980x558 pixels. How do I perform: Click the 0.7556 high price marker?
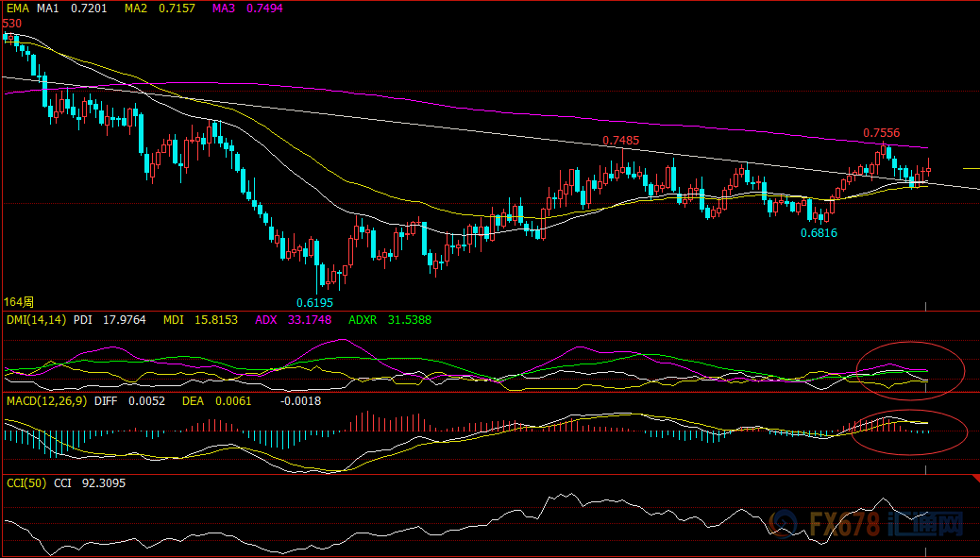pos(881,133)
